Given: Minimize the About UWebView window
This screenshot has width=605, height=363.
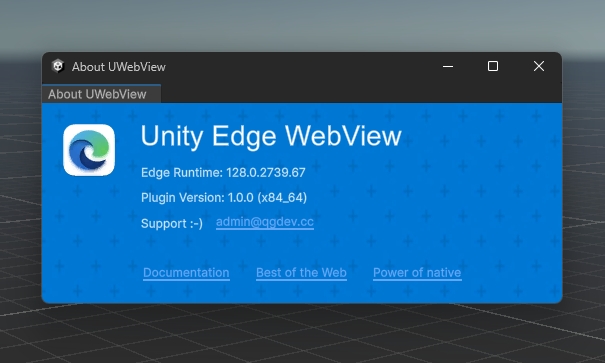Looking at the screenshot, I should (448, 66).
